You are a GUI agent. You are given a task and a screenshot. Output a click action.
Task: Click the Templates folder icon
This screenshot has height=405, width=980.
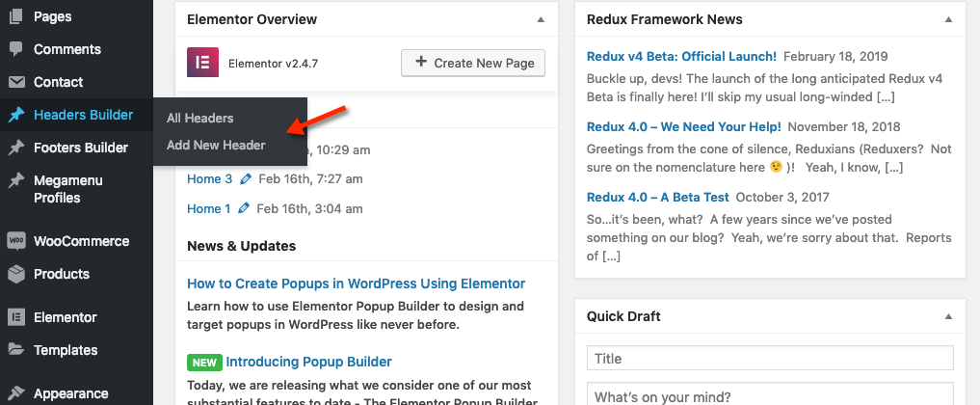pyautogui.click(x=15, y=350)
